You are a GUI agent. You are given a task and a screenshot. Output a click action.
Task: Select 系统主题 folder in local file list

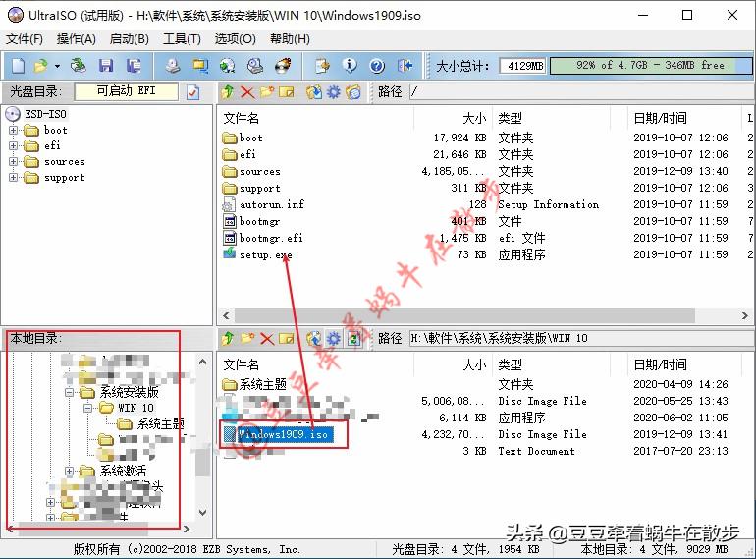263,384
